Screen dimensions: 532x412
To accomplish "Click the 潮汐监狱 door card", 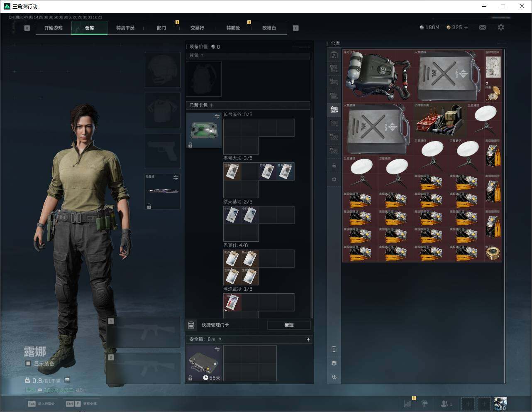I will 232,302.
